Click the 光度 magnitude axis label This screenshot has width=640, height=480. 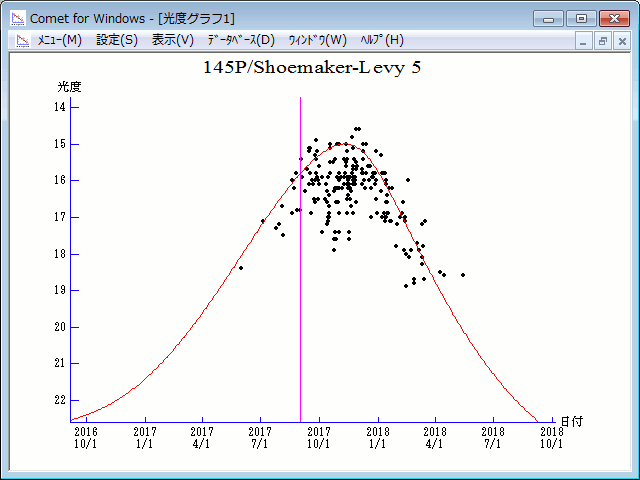point(70,87)
